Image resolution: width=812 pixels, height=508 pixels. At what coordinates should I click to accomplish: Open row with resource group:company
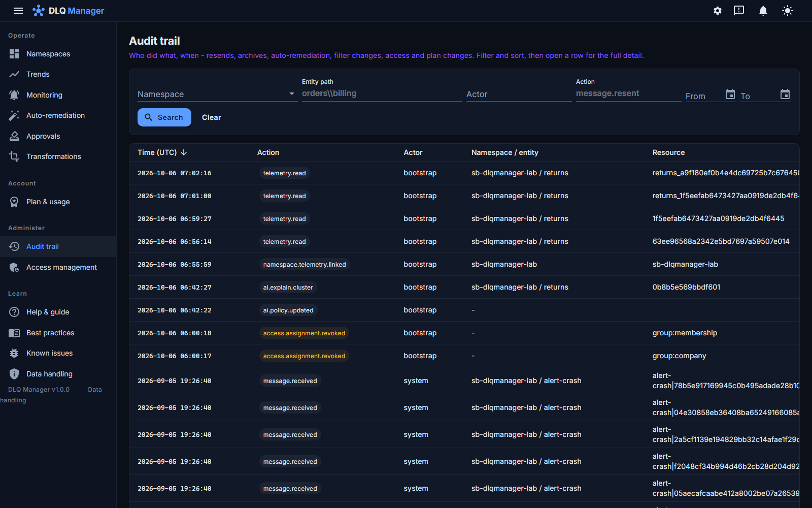click(x=464, y=356)
